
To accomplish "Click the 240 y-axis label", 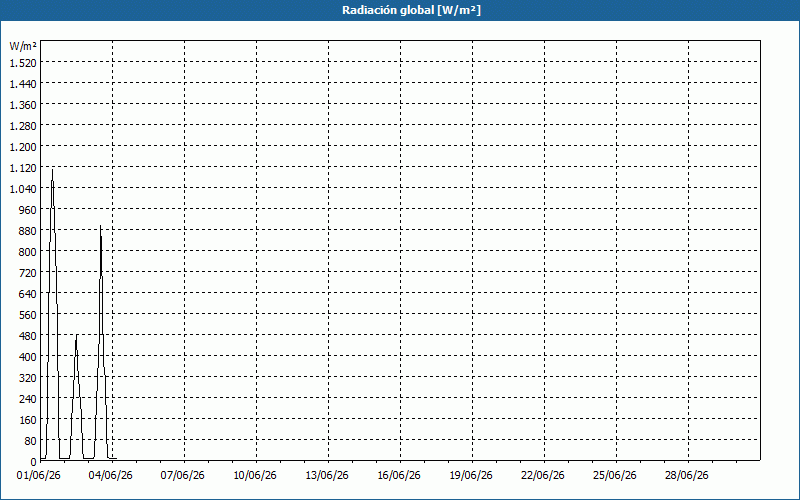I will (x=28, y=398).
